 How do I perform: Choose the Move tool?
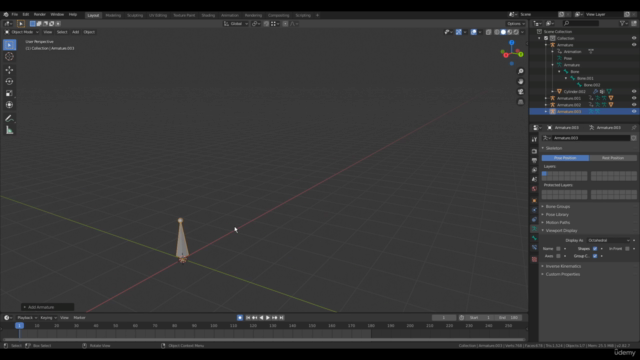tap(9, 70)
